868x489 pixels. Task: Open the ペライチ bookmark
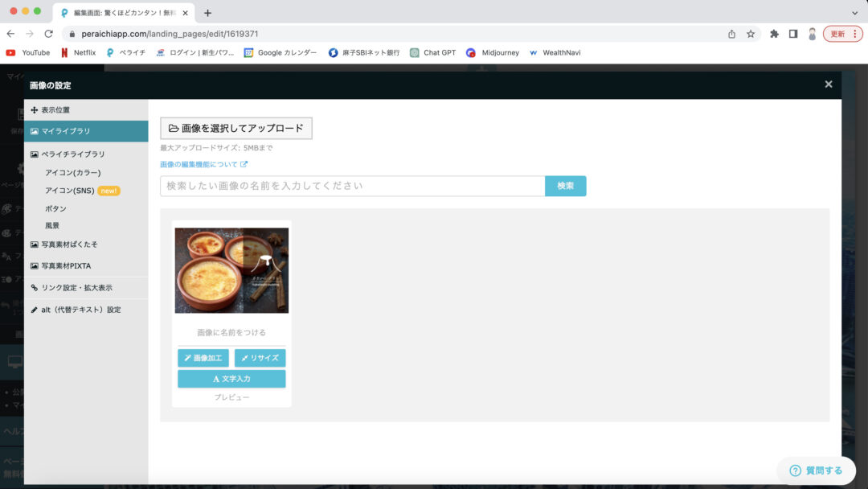tap(125, 52)
